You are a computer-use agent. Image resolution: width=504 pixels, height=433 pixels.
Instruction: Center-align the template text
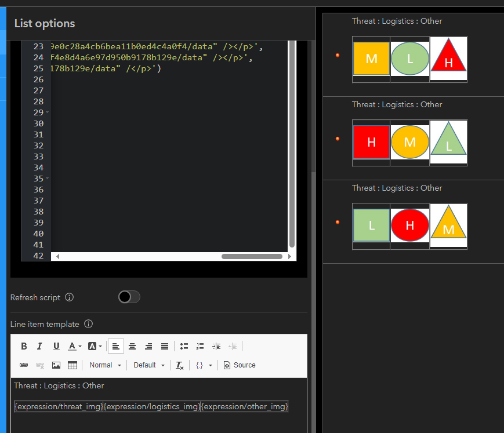click(132, 346)
